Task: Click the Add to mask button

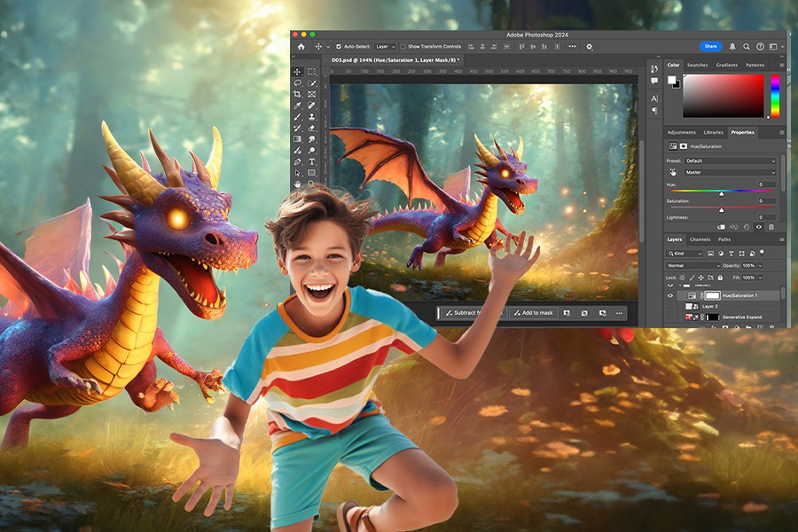Action: click(x=532, y=313)
